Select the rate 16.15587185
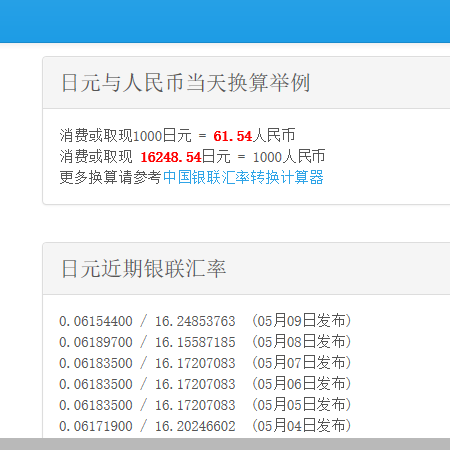450x450 pixels. click(195, 342)
